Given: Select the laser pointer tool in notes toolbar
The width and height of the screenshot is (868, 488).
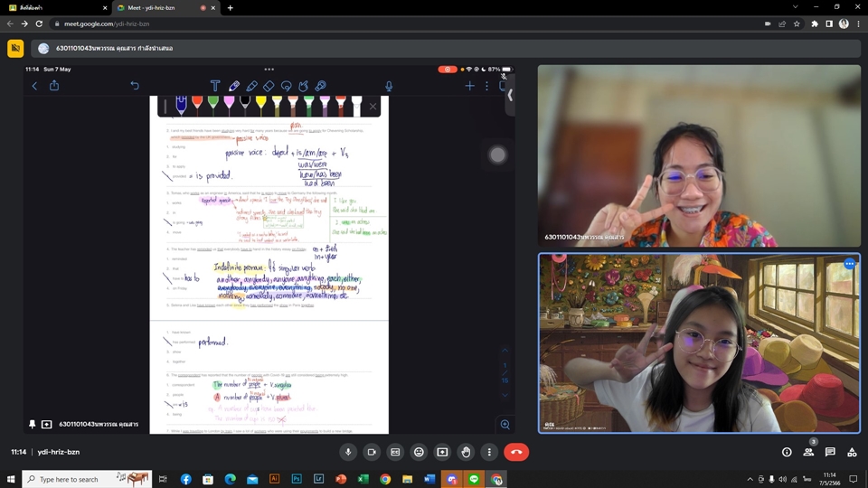Looking at the screenshot, I should (320, 86).
